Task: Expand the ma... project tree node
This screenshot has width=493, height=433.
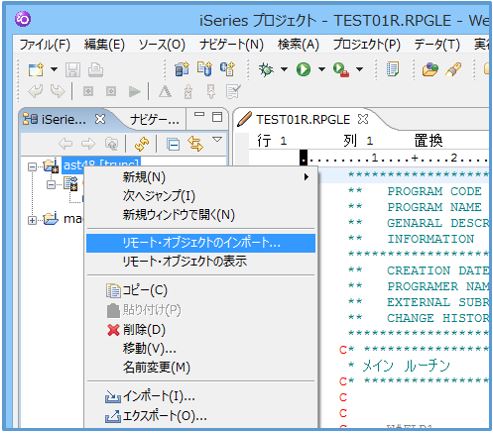Action: pyautogui.click(x=32, y=220)
